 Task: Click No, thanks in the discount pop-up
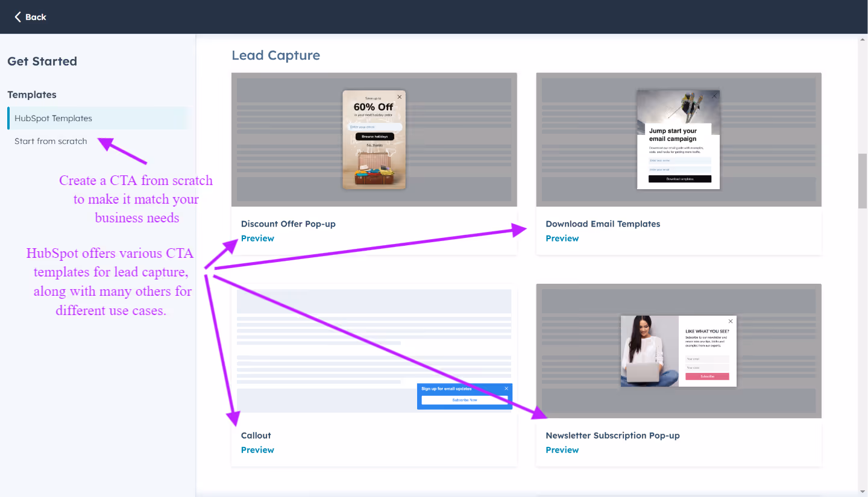[x=375, y=145]
